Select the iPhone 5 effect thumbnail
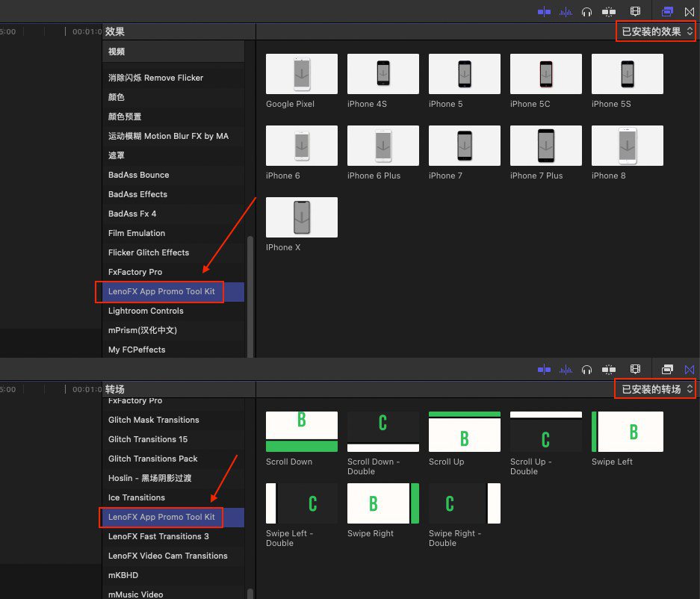Image resolution: width=700 pixels, height=599 pixels. [464, 74]
